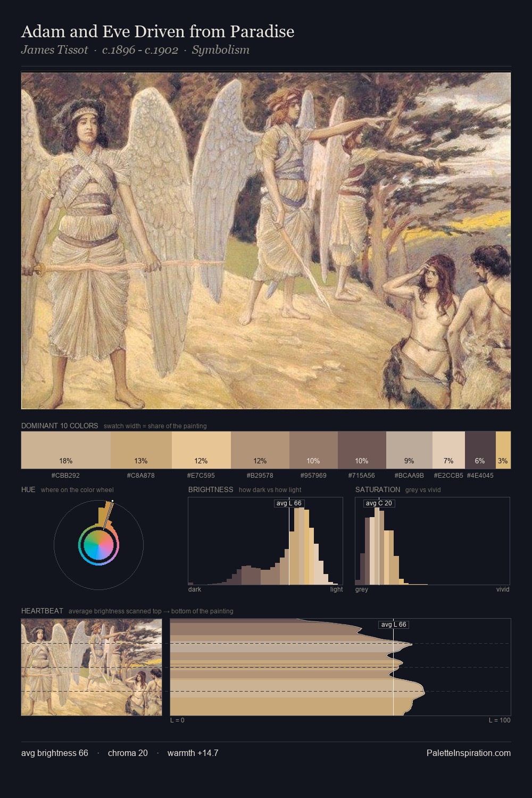Click the warmth +14.7 footer stat
Screen dimensions: 532x798
point(193,753)
